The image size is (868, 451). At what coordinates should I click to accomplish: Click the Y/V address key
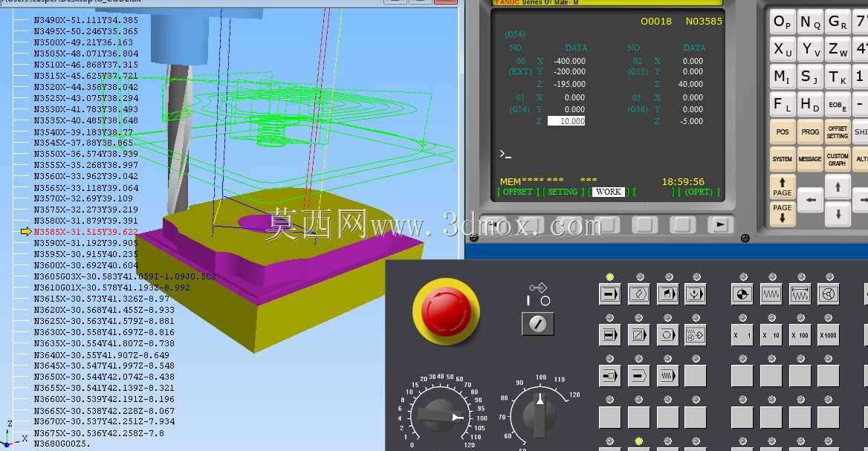click(810, 49)
